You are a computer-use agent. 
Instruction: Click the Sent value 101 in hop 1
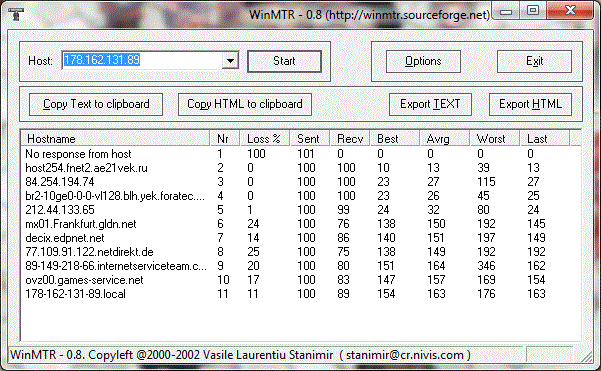click(x=306, y=154)
